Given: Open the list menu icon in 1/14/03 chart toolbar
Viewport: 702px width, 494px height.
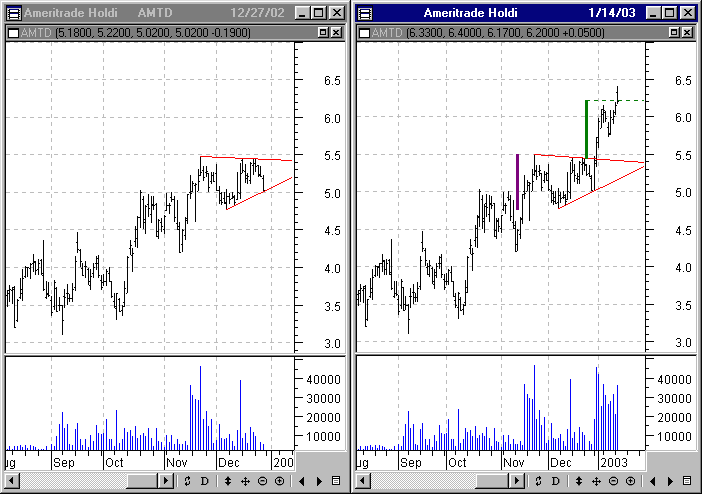Looking at the screenshot, I should point(687,481).
